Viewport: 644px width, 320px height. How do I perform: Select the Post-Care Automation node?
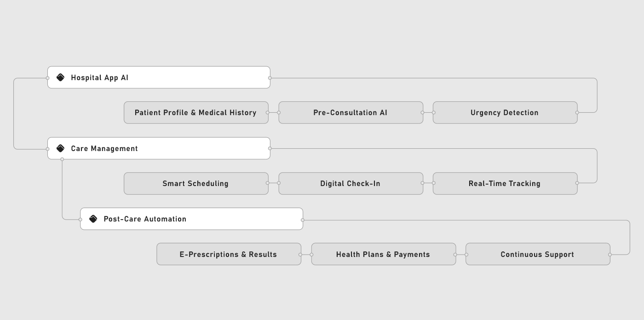[191, 219]
